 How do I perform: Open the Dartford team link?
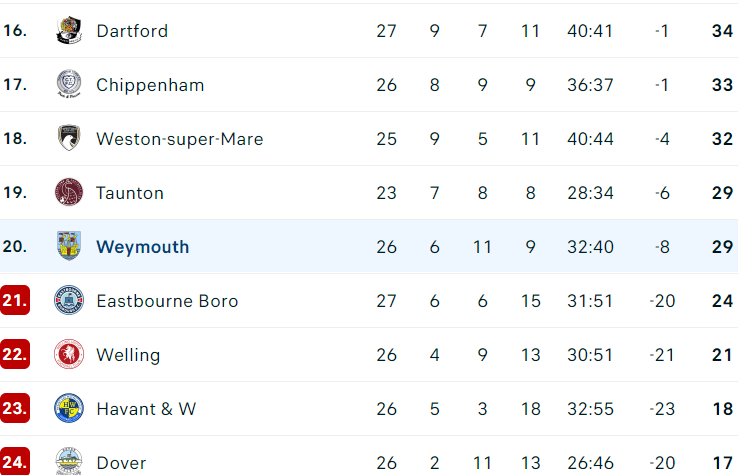(x=132, y=31)
